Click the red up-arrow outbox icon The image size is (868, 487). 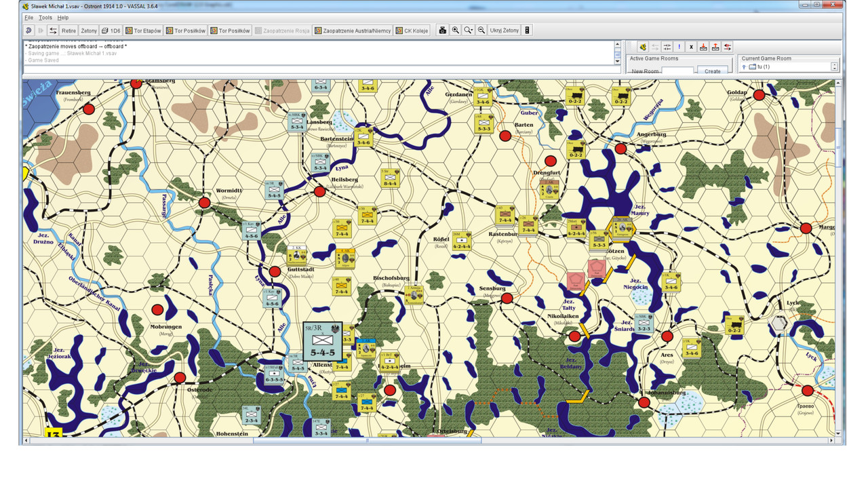coord(715,47)
